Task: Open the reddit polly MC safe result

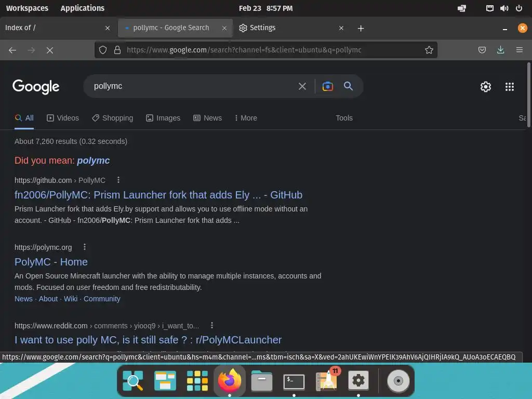Action: pos(148,340)
